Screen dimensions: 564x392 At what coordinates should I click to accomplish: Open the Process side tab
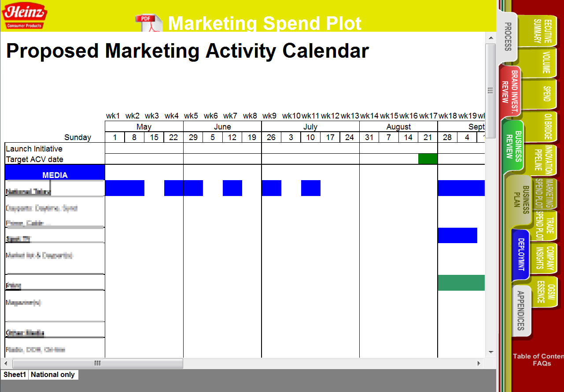507,37
